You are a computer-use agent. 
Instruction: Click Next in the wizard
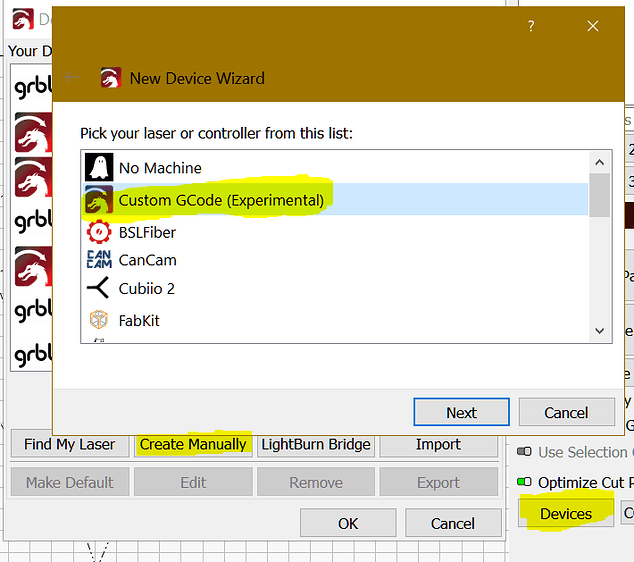(x=461, y=412)
